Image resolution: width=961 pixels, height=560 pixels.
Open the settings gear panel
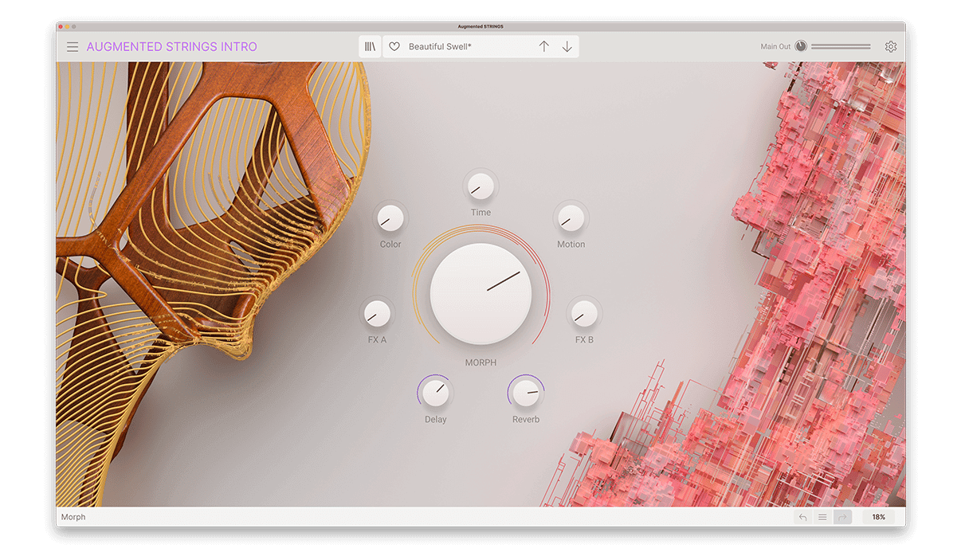click(890, 46)
